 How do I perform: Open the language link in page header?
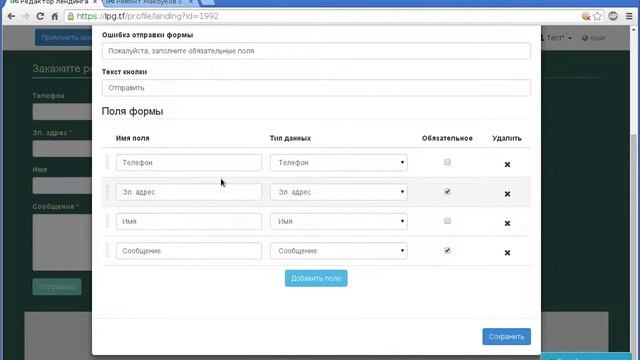593,38
